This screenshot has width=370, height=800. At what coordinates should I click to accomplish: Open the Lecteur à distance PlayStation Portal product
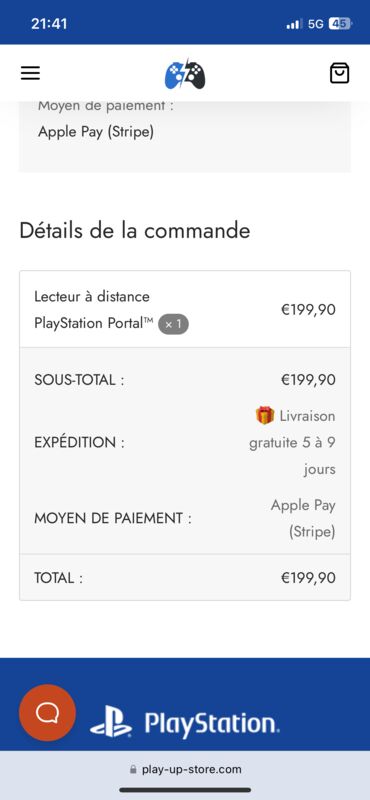click(92, 310)
